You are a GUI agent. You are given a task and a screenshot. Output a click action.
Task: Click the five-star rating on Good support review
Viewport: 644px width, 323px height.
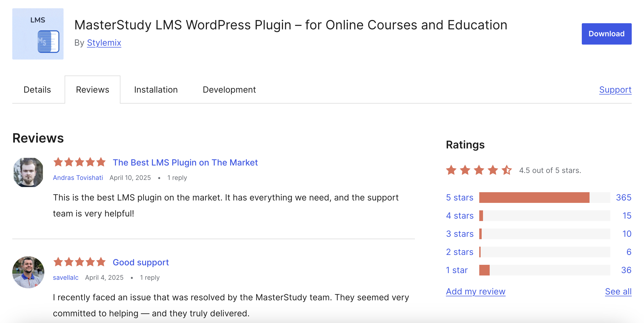click(x=80, y=262)
